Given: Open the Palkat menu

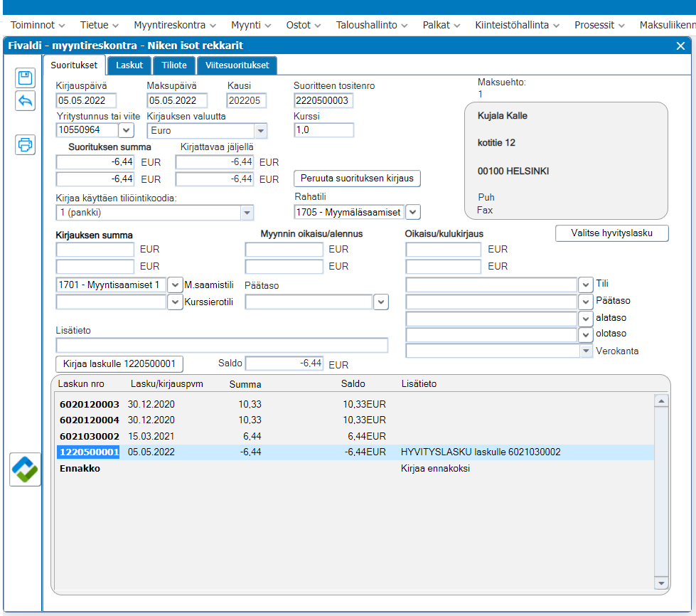Looking at the screenshot, I should click(441, 26).
